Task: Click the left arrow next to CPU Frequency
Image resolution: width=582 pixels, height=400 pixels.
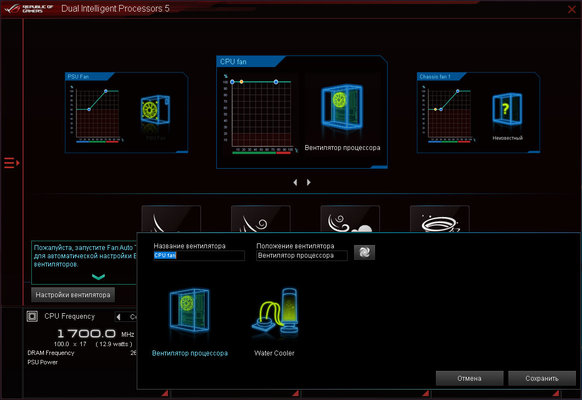Action: pos(118,317)
